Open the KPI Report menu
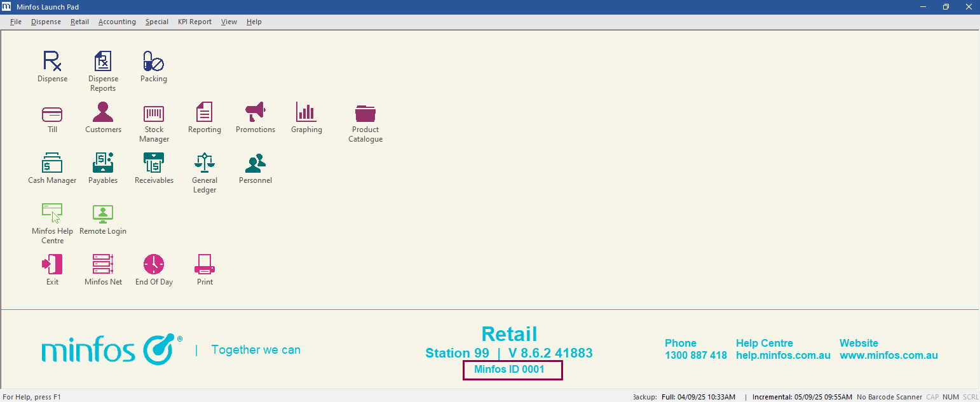The height and width of the screenshot is (402, 980). tap(194, 22)
